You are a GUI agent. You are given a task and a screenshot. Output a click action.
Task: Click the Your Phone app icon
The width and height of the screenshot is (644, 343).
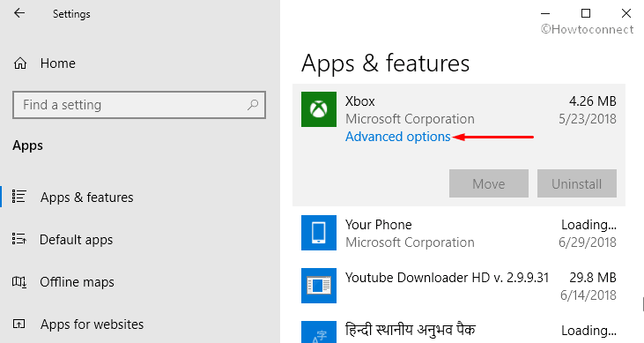tap(319, 233)
